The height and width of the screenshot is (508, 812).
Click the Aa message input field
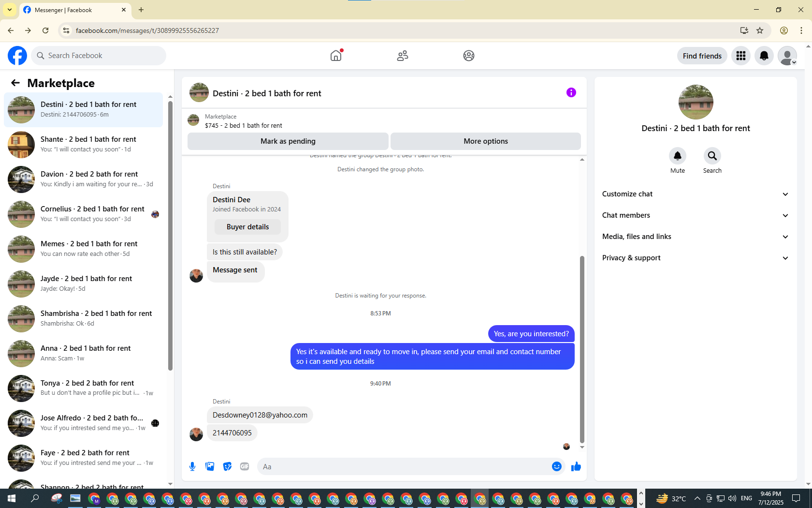point(404,466)
